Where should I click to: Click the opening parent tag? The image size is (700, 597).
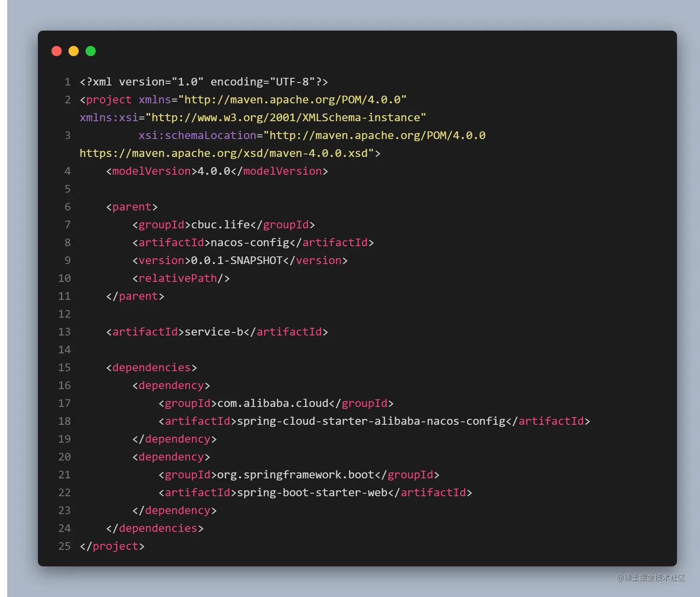click(132, 207)
